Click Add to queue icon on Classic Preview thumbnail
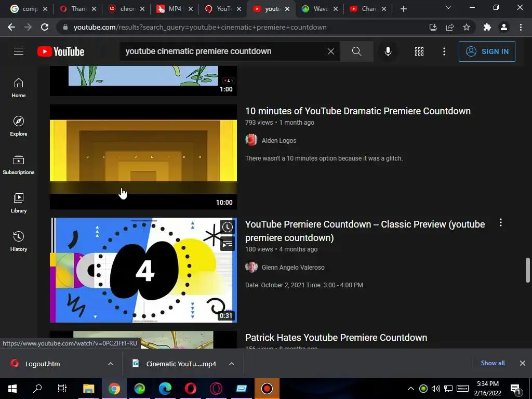 [228, 244]
